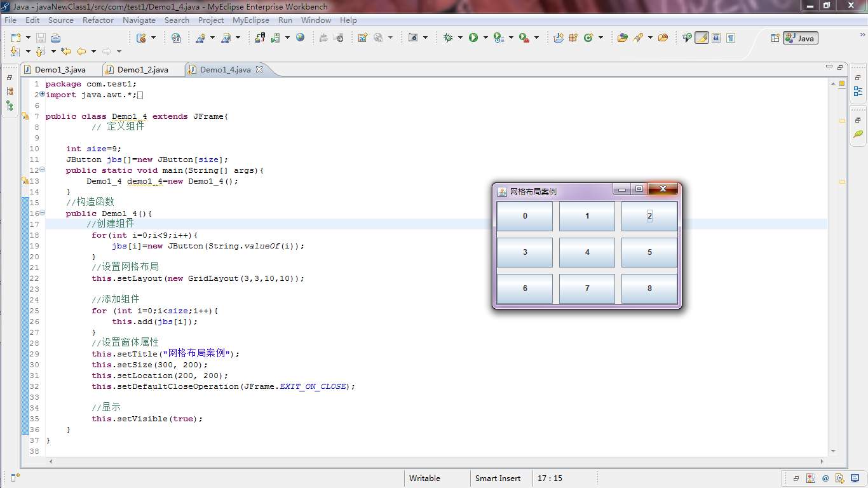
Task: Click the Back navigation yellow arrow
Action: tap(81, 51)
